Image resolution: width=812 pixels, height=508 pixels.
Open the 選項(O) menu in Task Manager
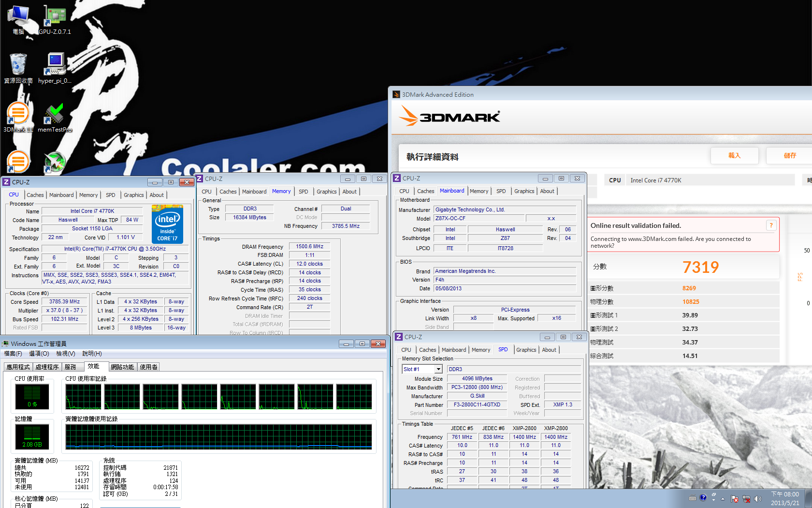click(x=39, y=354)
